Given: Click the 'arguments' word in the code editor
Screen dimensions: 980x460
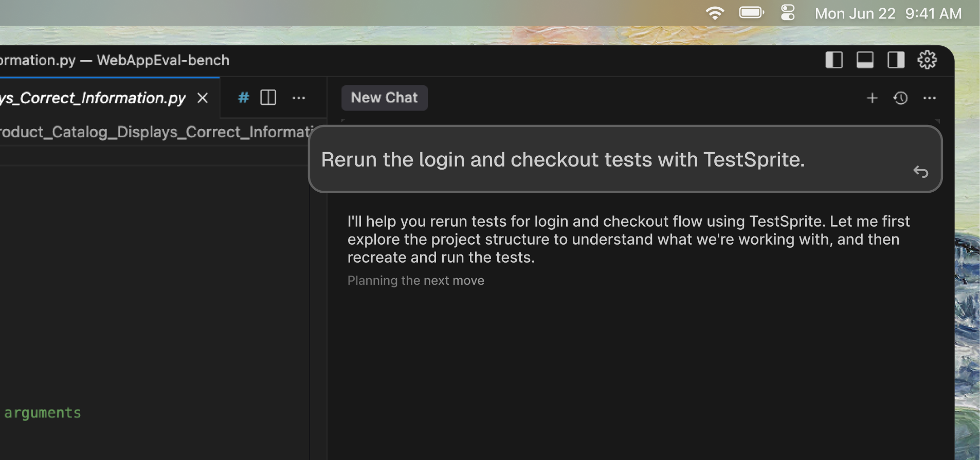Looking at the screenshot, I should click(x=43, y=413).
